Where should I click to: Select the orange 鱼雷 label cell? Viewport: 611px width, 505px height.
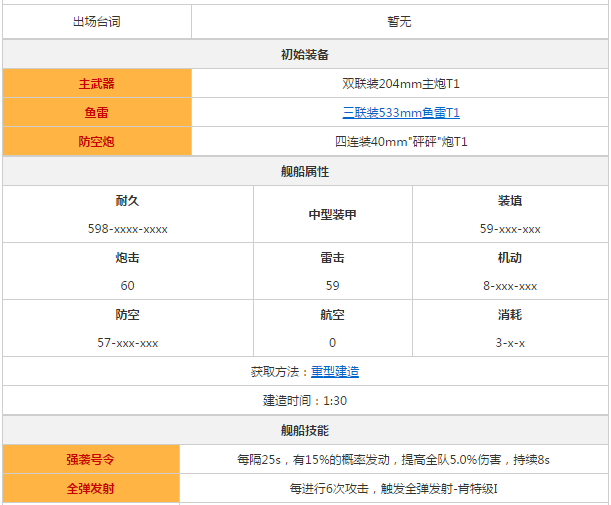(x=97, y=113)
